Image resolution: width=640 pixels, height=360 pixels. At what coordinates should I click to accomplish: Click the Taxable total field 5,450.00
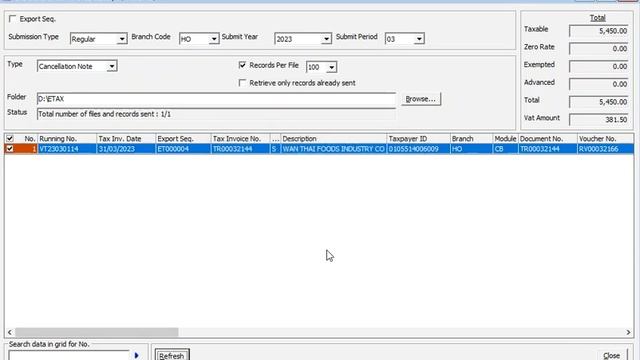599,31
